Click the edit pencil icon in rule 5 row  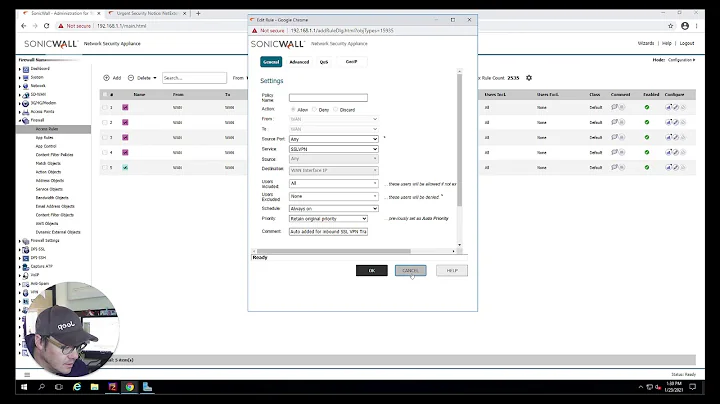[675, 168]
